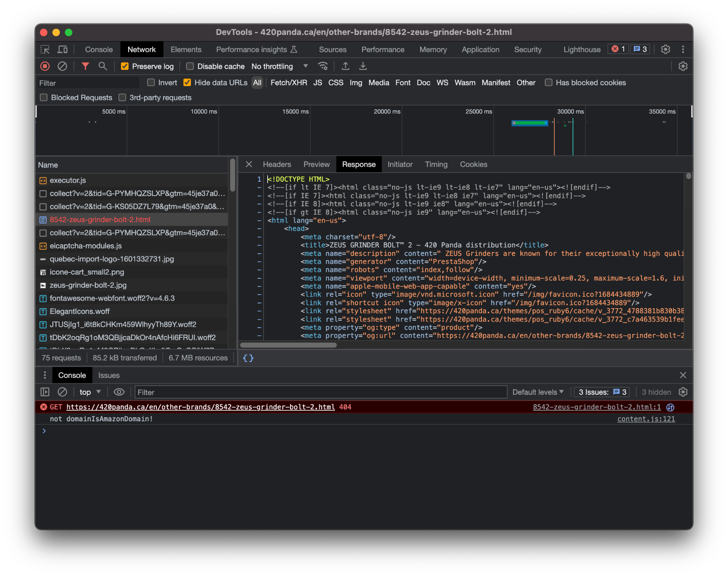Image resolution: width=728 pixels, height=576 pixels.
Task: Click the console Filter input field
Action: tap(320, 392)
